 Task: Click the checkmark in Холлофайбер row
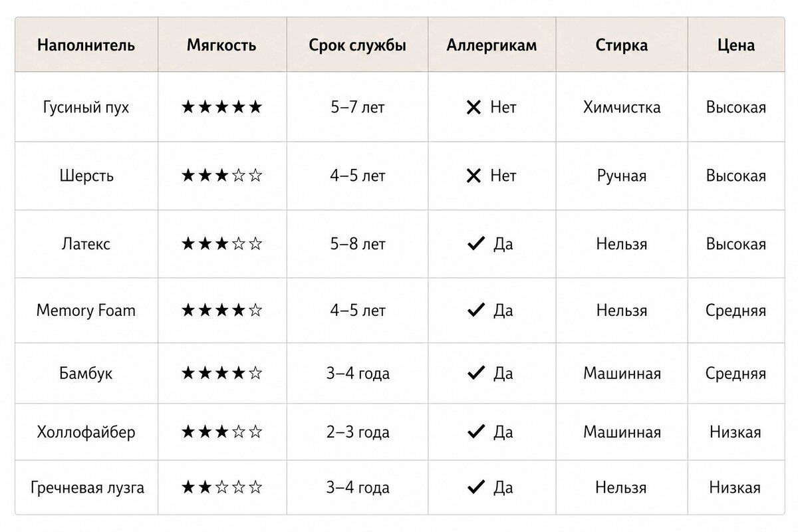click(x=475, y=432)
